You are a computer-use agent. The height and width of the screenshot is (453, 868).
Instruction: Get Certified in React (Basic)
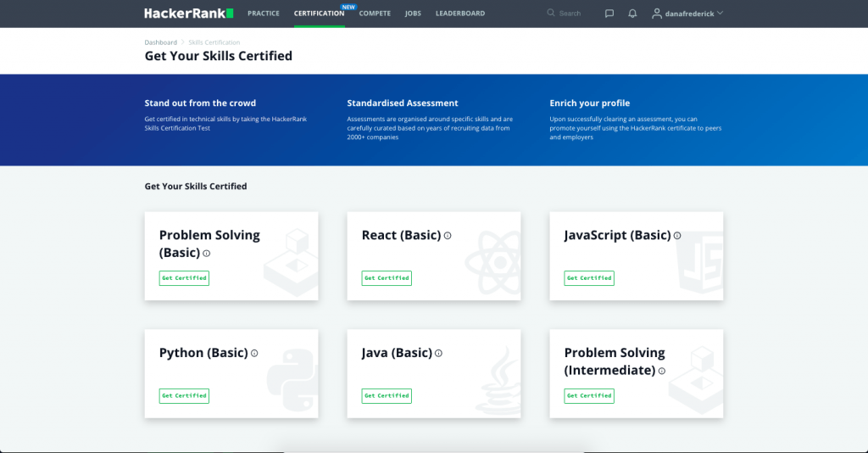(x=387, y=278)
